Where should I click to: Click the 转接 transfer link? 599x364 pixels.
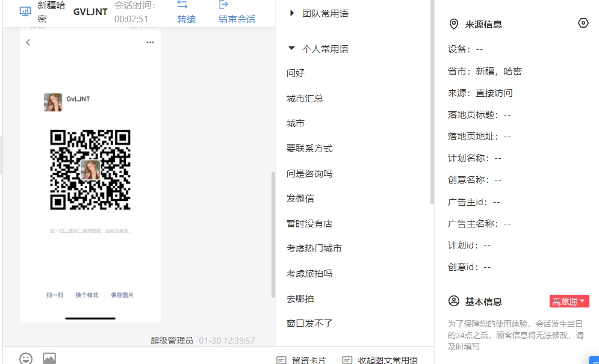pyautogui.click(x=187, y=19)
